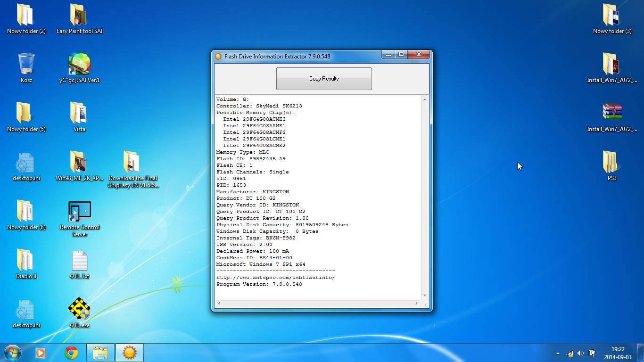Click the 'Internal Tags: BK6M-S982' line
The image size is (644, 362).
256,238
